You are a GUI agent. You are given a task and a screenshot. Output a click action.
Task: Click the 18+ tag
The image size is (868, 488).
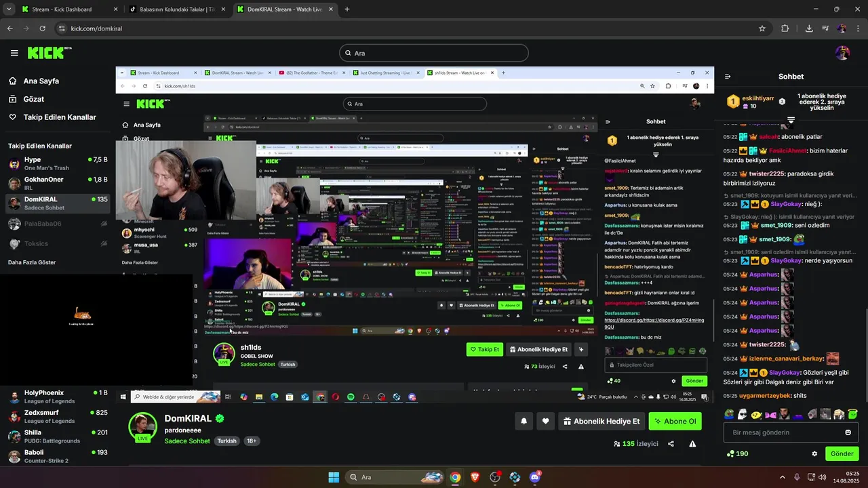coord(252,441)
